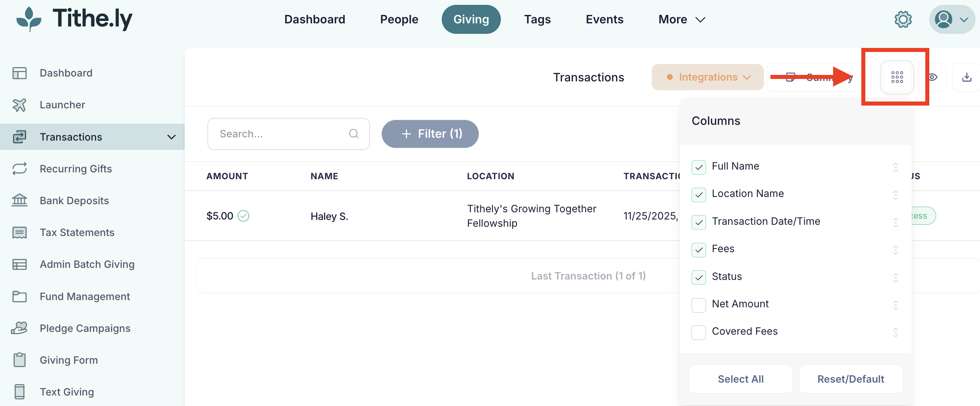Click the reorder handle for Status
This screenshot has height=406, width=980.
tap(896, 278)
